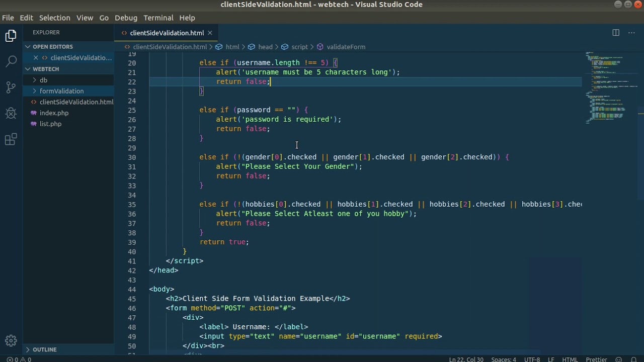Screen dimensions: 644x362
Task: Click the username input tag line
Action: pyautogui.click(x=320, y=336)
